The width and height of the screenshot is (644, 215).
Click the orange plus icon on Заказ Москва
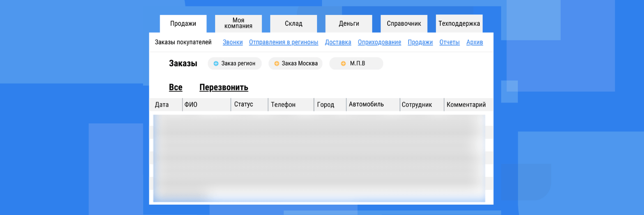click(x=276, y=64)
